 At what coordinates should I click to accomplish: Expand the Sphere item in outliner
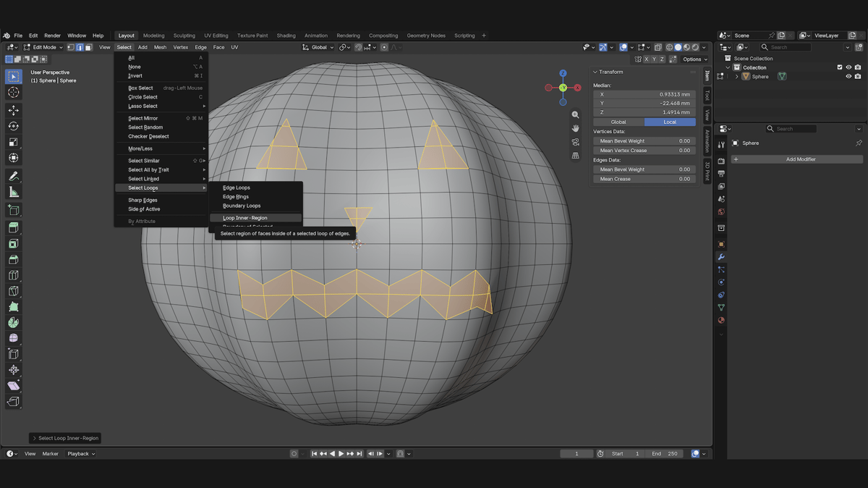[x=737, y=77]
